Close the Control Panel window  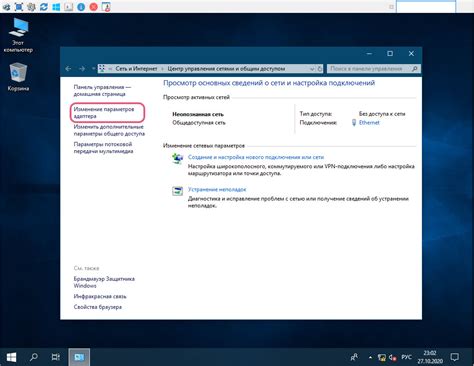coord(411,53)
